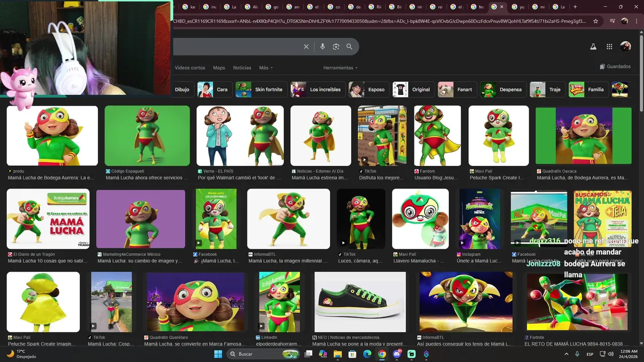Open taskbar microphone tray icon
The height and width of the screenshot is (362, 644).
[577, 354]
